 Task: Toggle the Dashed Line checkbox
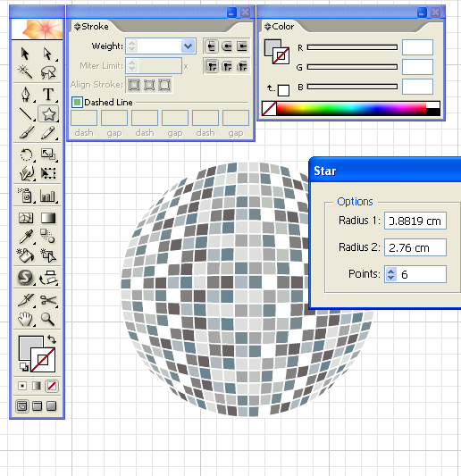click(x=77, y=103)
